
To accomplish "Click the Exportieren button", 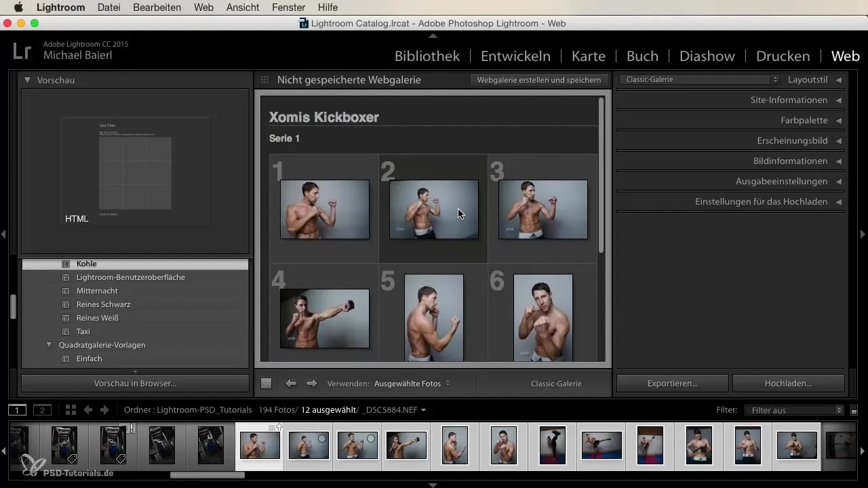I will 672,384.
